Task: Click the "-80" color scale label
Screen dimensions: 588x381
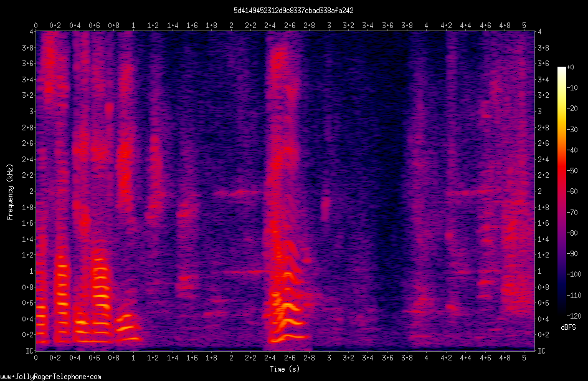Action: [572, 233]
